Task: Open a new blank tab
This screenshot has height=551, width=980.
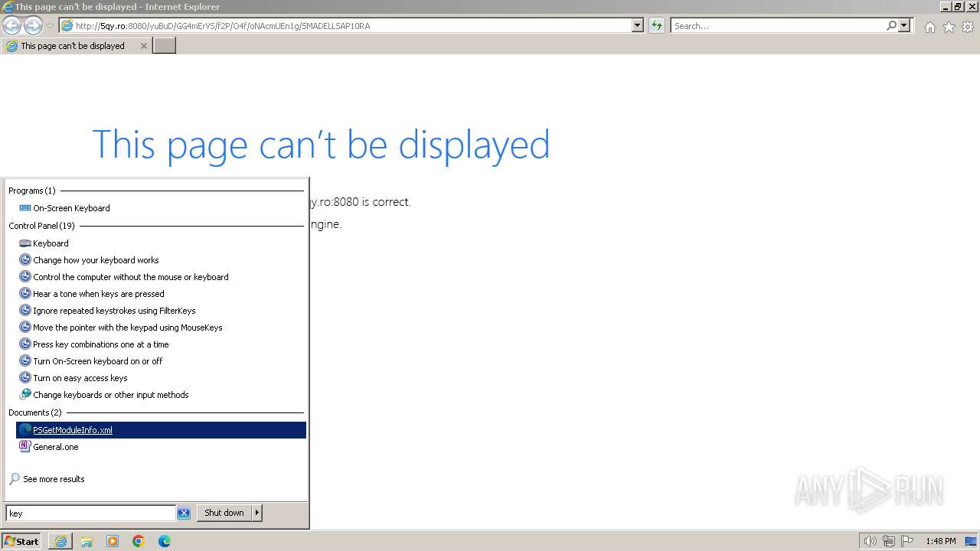Action: 165,46
